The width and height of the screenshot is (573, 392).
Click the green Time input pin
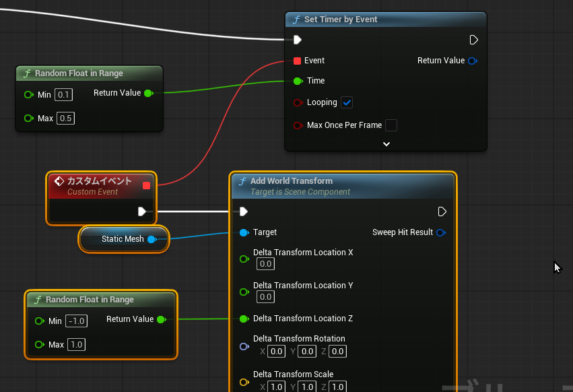[x=298, y=81]
